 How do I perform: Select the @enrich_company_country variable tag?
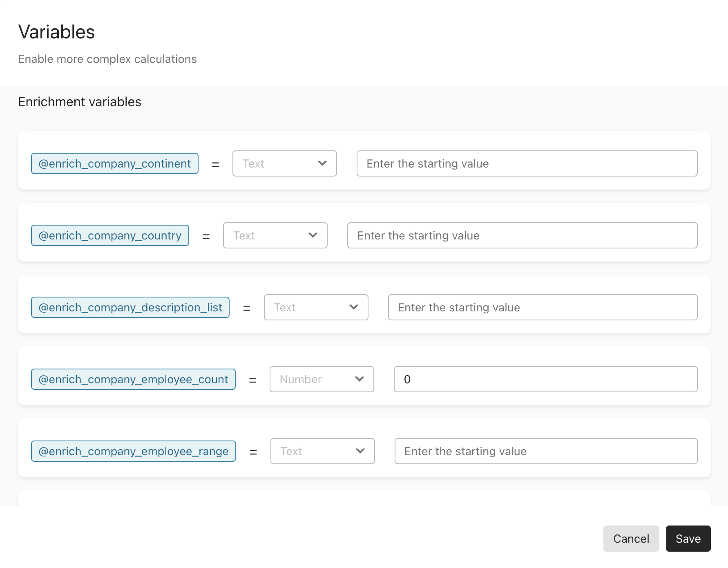tap(110, 235)
